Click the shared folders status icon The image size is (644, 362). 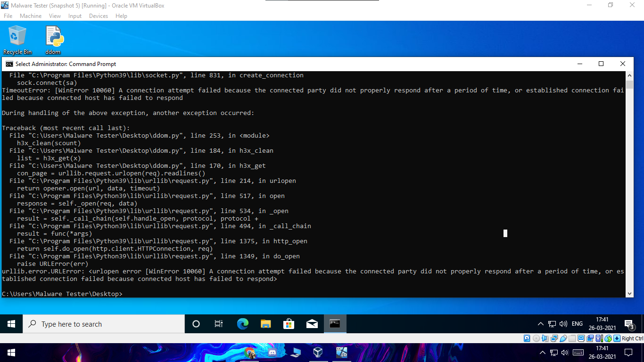point(573,338)
